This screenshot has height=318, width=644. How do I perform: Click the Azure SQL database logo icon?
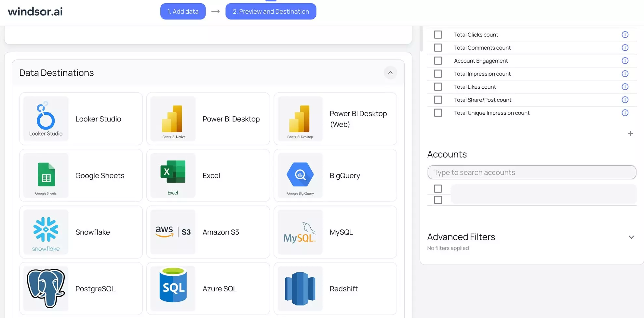(x=173, y=288)
